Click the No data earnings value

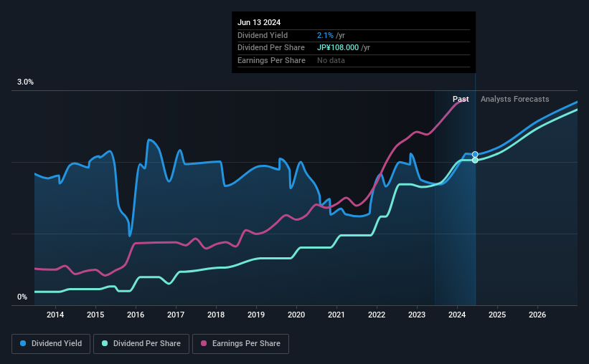tap(331, 60)
